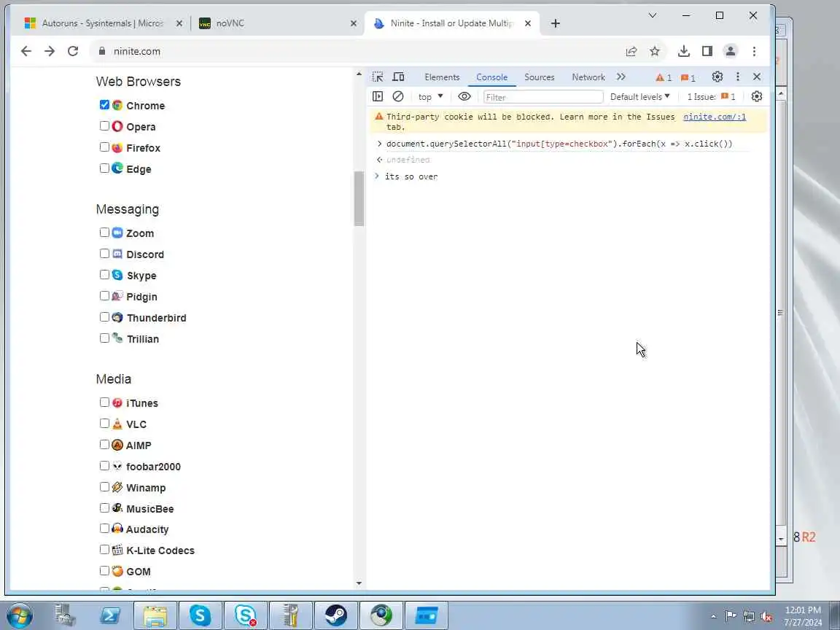Open a new tab with the plus button
840x630 pixels.
556,23
